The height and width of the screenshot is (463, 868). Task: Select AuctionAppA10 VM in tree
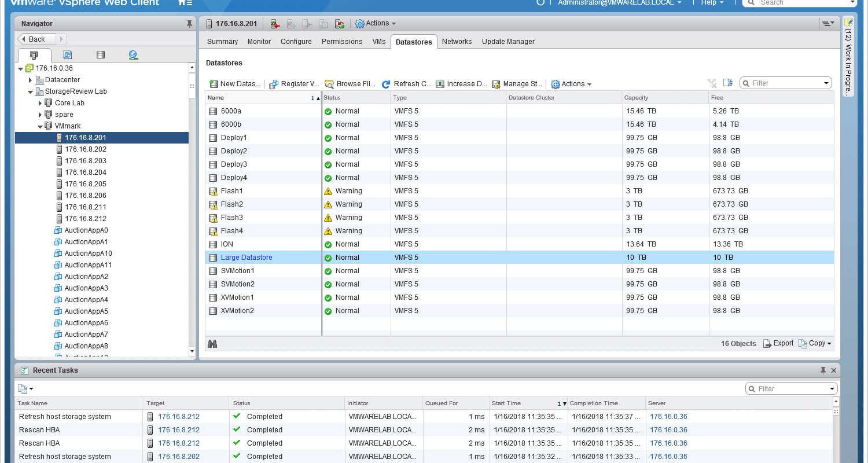(x=89, y=253)
